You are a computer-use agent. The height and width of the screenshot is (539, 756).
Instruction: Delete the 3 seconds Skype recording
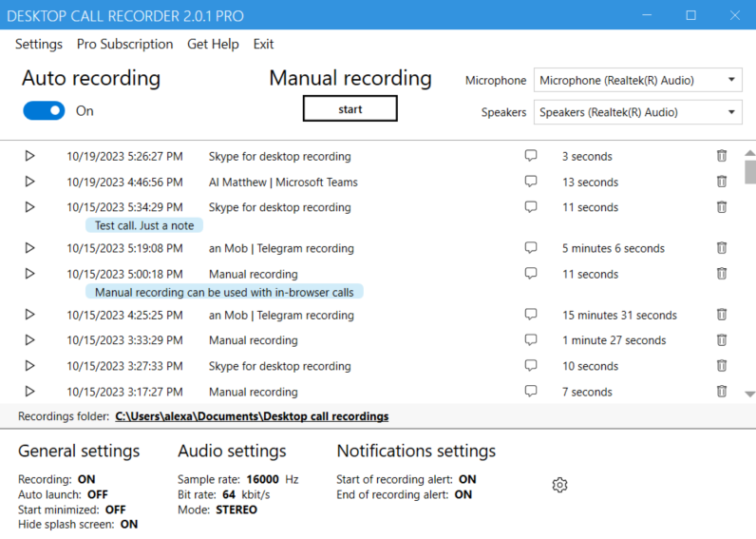click(722, 156)
